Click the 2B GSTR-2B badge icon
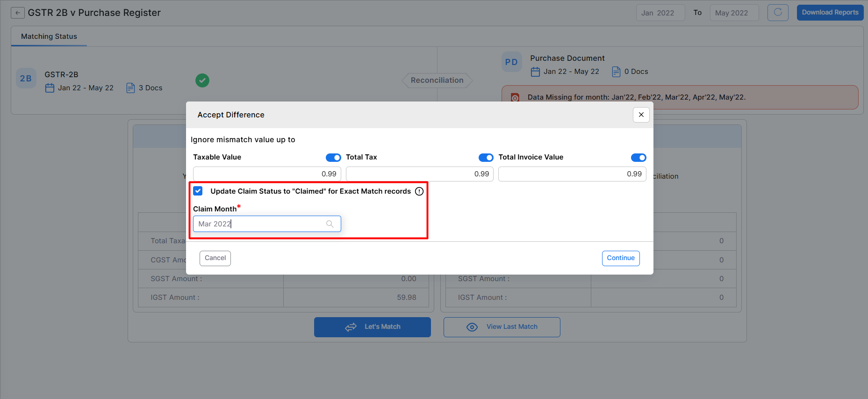This screenshot has height=399, width=868. (x=26, y=79)
